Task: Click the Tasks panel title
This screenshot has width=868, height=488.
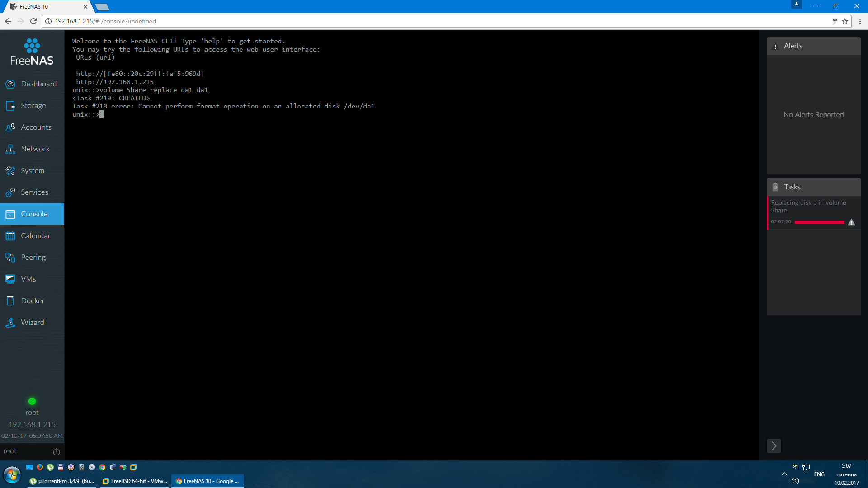Action: tap(792, 187)
